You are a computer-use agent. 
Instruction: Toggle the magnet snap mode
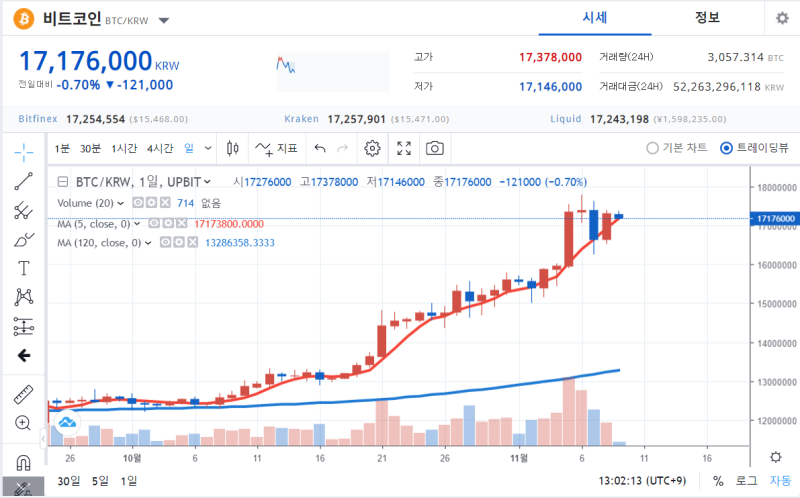click(23, 462)
